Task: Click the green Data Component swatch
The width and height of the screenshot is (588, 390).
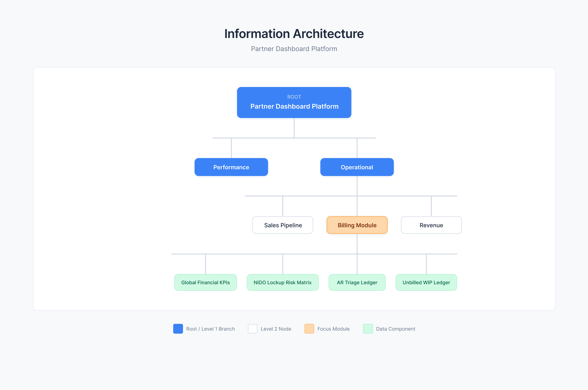Action: coord(368,329)
